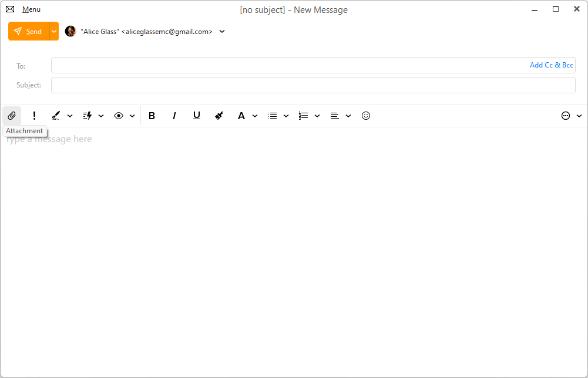Open the Menu in the title bar
Screen dimensions: 588x378
point(31,9)
